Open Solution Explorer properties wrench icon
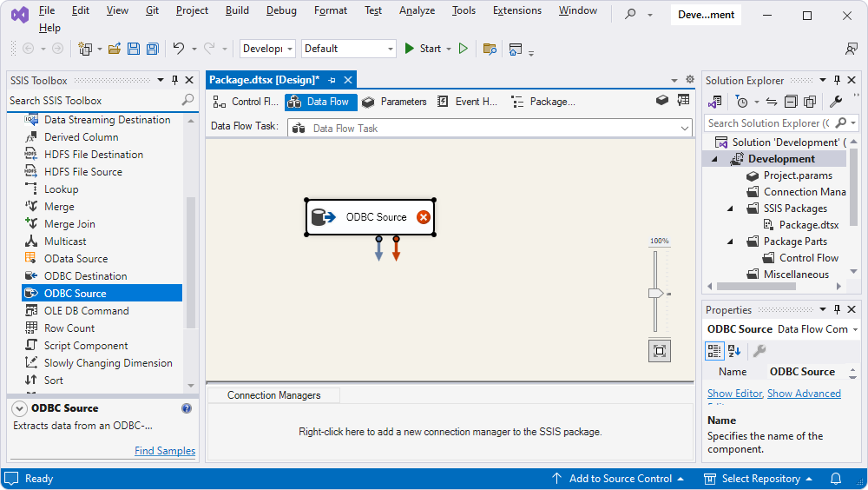This screenshot has width=868, height=490. coord(836,102)
